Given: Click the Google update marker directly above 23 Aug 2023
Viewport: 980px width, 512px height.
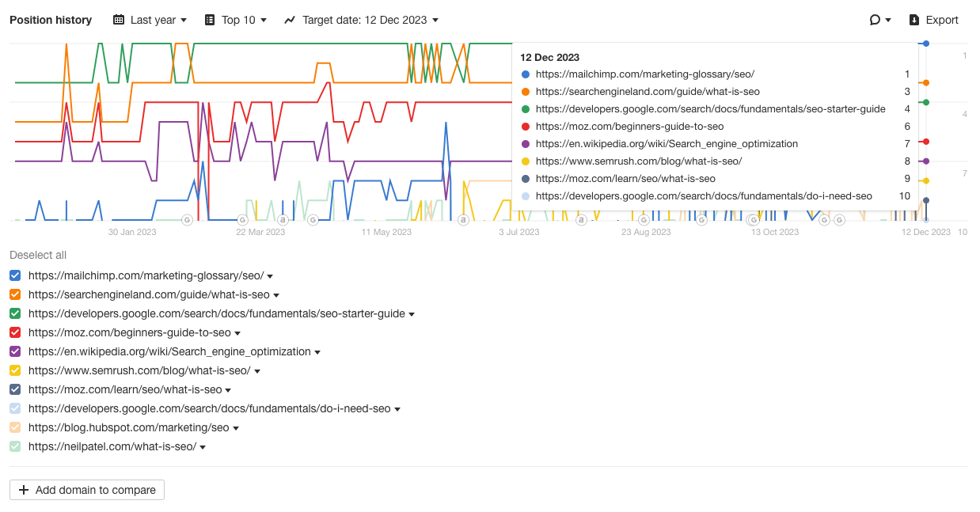Looking at the screenshot, I should point(644,219).
